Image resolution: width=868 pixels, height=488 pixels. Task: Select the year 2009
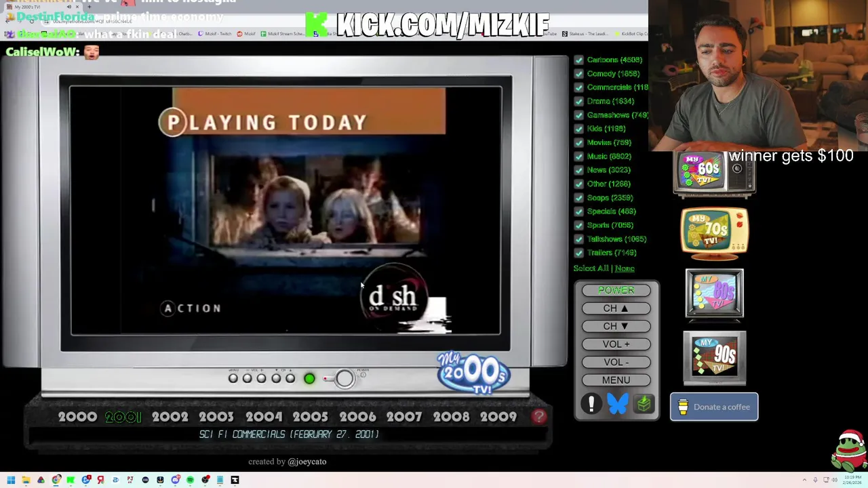point(498,417)
